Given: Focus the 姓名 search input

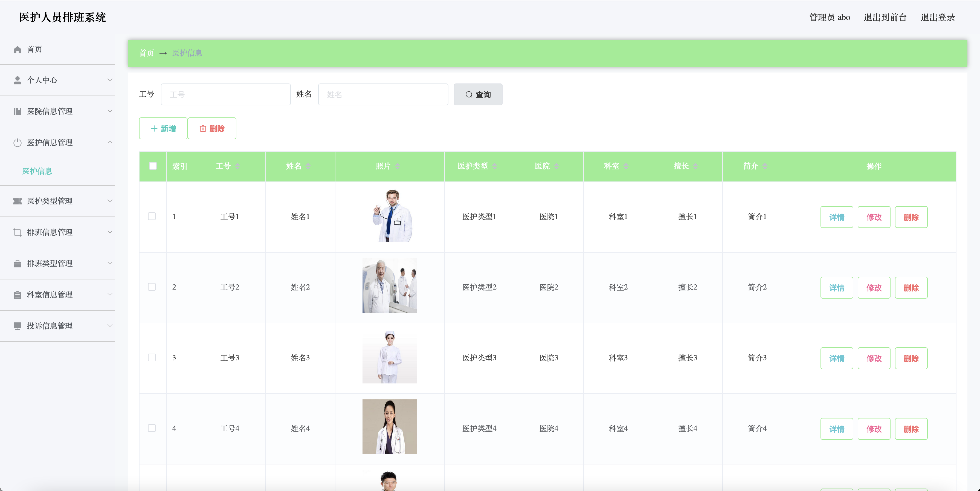Looking at the screenshot, I should click(383, 94).
